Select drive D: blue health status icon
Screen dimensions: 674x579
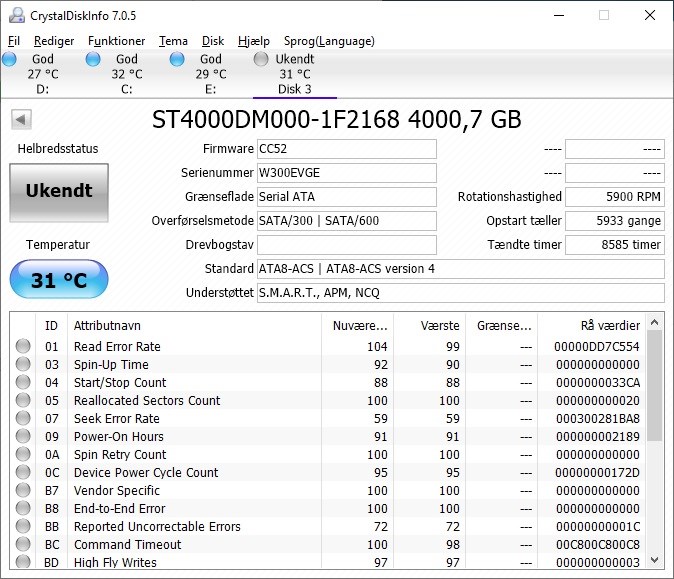tap(9, 59)
